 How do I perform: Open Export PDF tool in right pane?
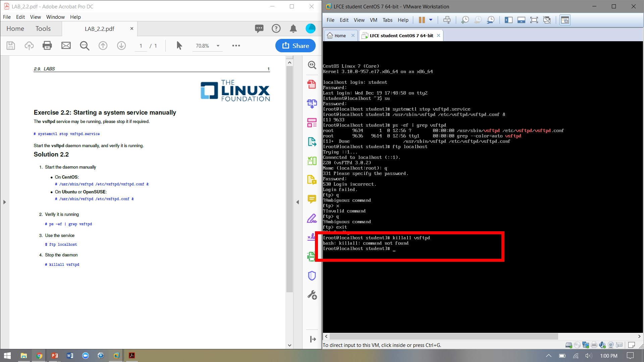pos(312,142)
